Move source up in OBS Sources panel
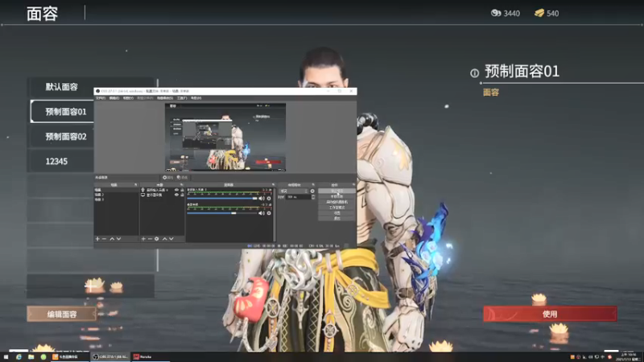The image size is (644, 362). click(x=164, y=239)
